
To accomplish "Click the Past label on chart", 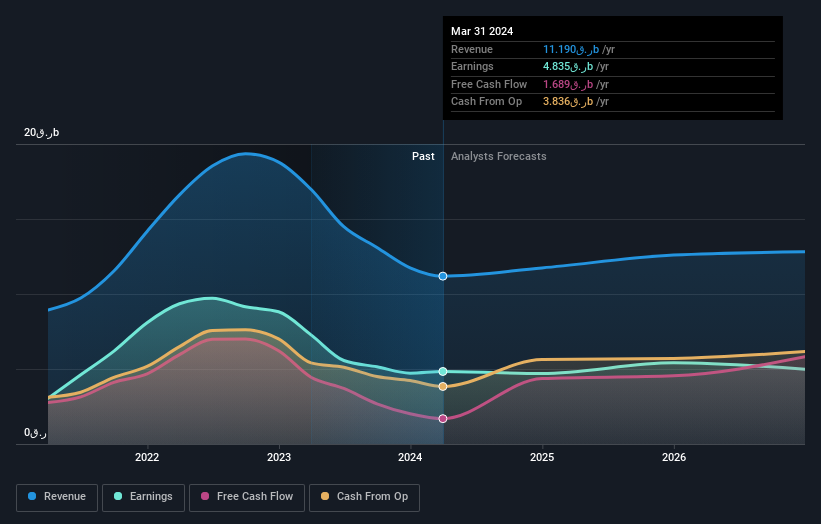I will 423,156.
